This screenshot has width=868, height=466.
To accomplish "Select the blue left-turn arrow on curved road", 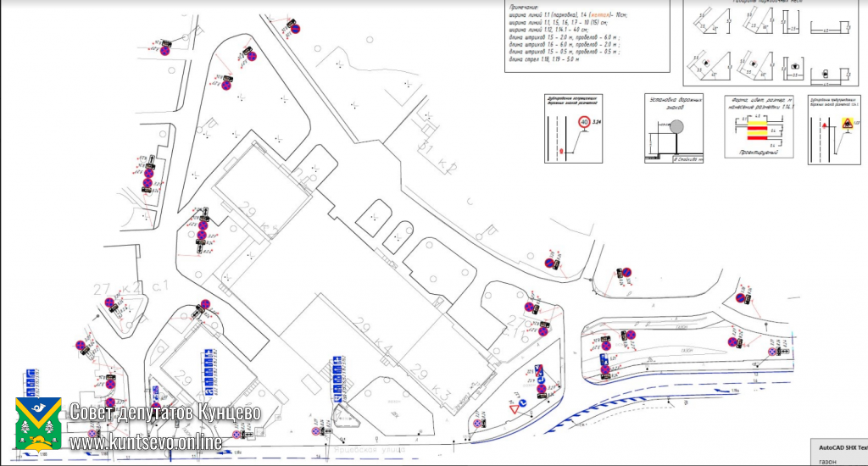I will [723, 391].
